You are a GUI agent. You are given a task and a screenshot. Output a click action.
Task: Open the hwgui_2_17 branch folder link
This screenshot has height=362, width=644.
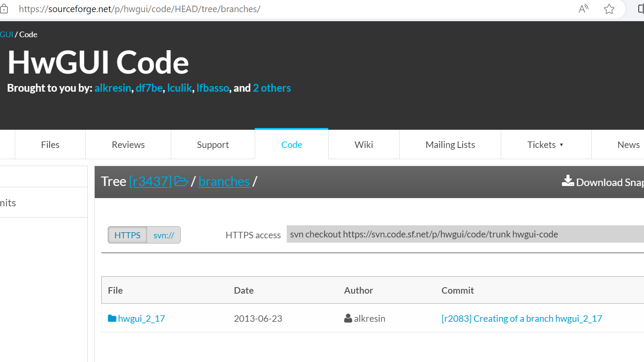click(x=141, y=318)
